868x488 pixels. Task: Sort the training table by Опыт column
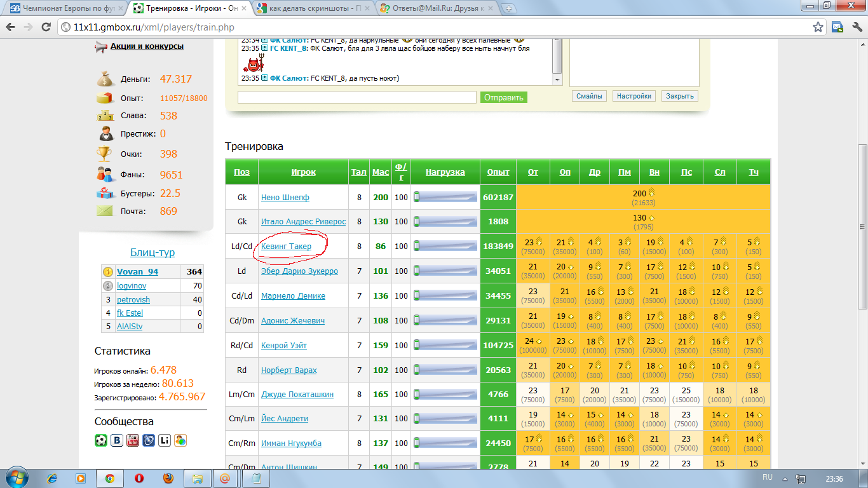coord(498,172)
